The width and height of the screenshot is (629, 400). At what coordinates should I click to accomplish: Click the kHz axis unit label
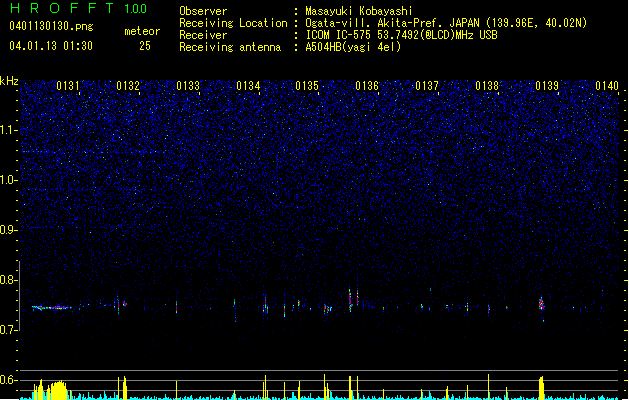[x=9, y=81]
